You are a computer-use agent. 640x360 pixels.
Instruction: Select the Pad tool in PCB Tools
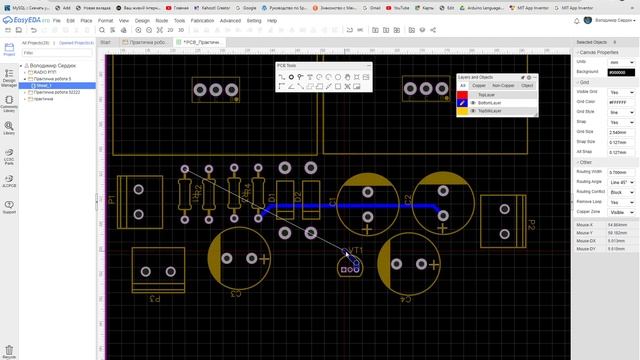[291, 77]
